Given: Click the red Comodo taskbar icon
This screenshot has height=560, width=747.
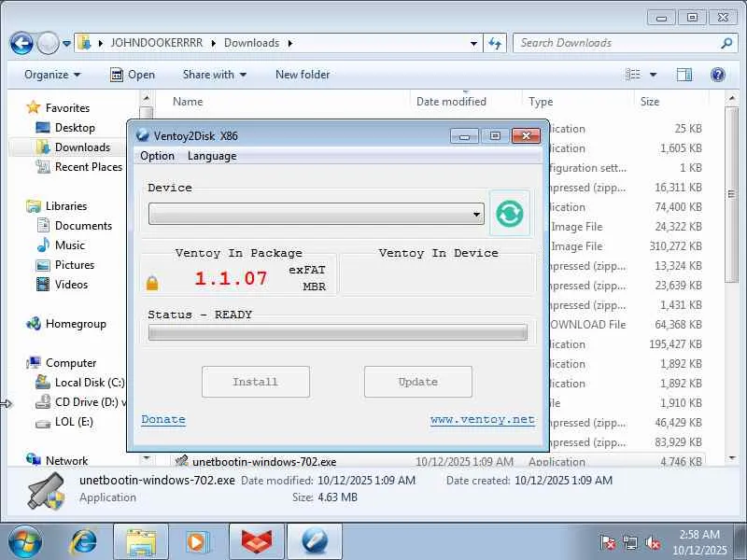Looking at the screenshot, I should pyautogui.click(x=256, y=542).
